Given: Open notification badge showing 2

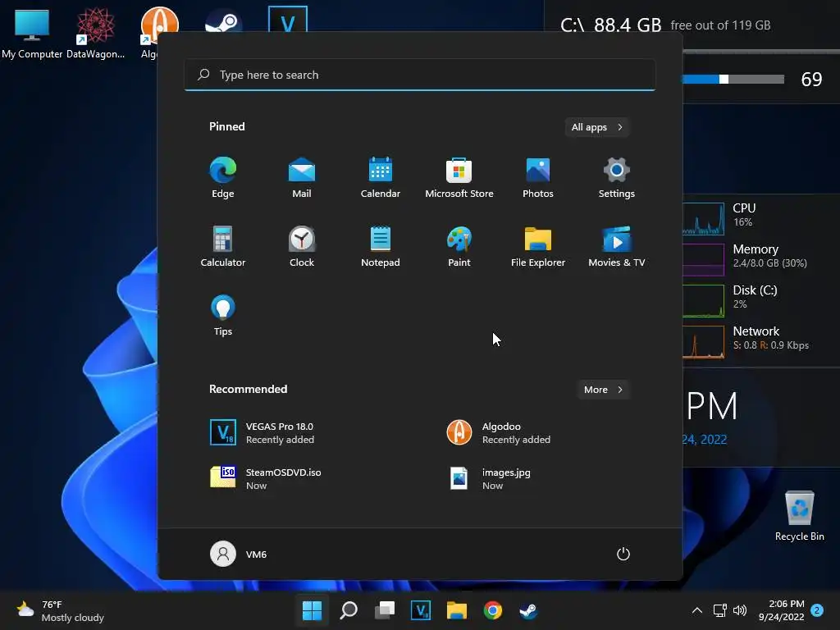Looking at the screenshot, I should click(817, 610).
